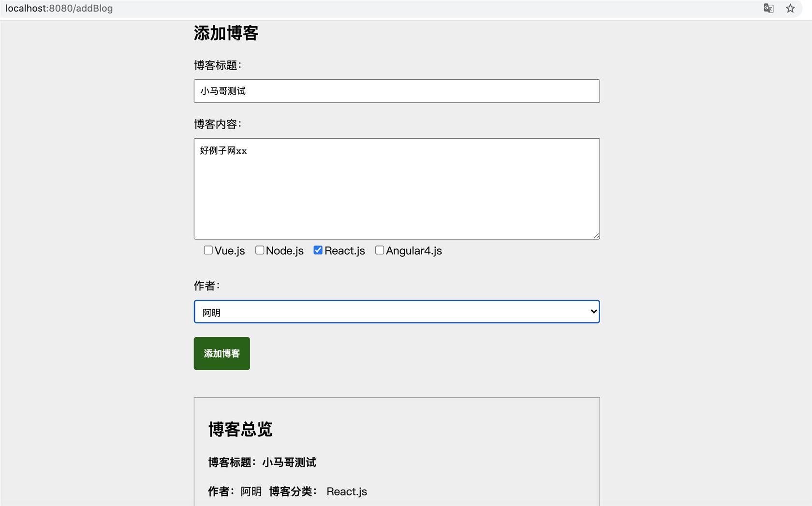Select the localhost:8080/addBlog address bar

point(59,8)
